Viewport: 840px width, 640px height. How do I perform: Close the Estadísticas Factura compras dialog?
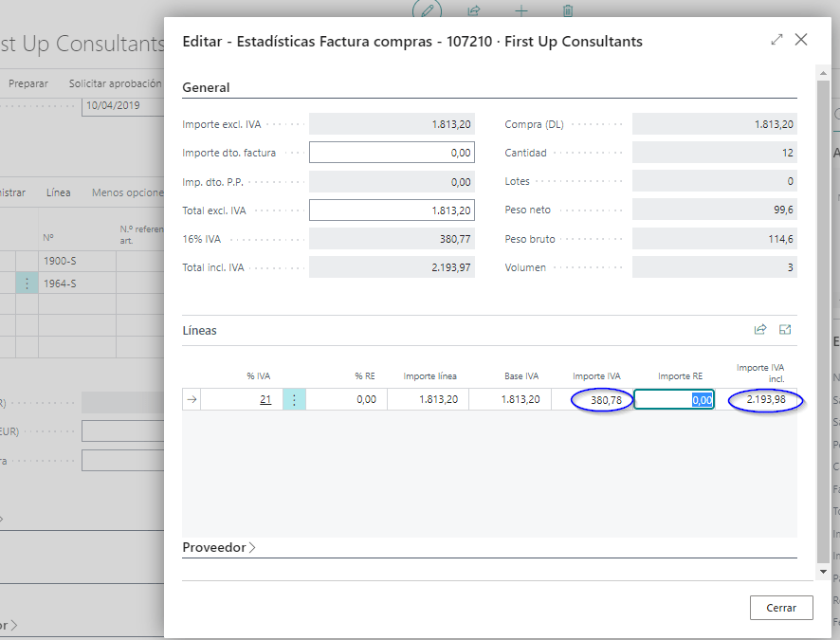click(x=801, y=40)
